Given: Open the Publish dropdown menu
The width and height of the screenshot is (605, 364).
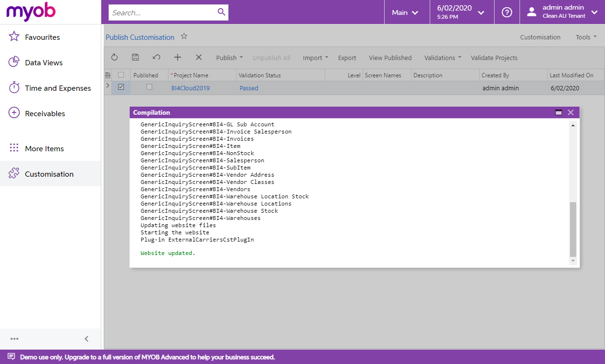Looking at the screenshot, I should [230, 58].
